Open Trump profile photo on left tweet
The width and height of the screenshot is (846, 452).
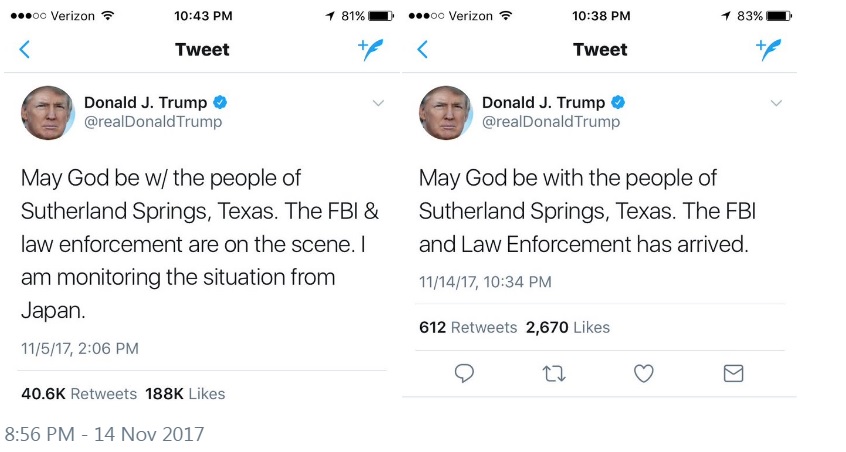pyautogui.click(x=48, y=112)
